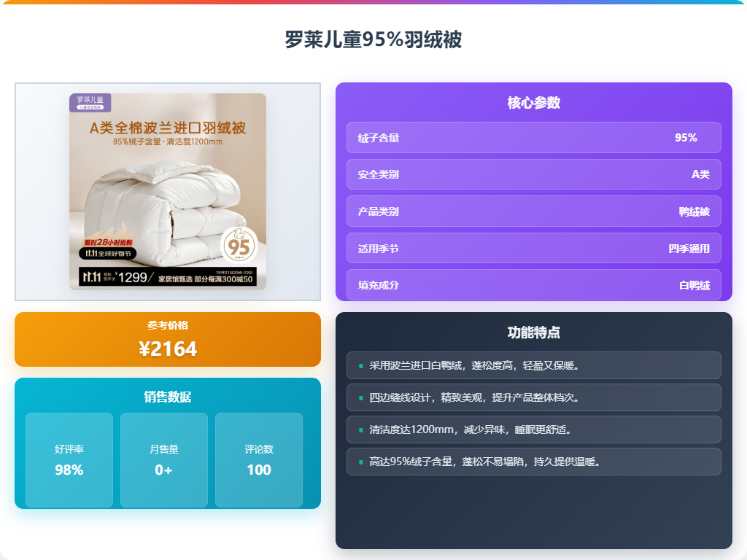The width and height of the screenshot is (747, 560).
Task: Click the orange 参考价格 ¥2164 price bar
Action: pyautogui.click(x=167, y=340)
